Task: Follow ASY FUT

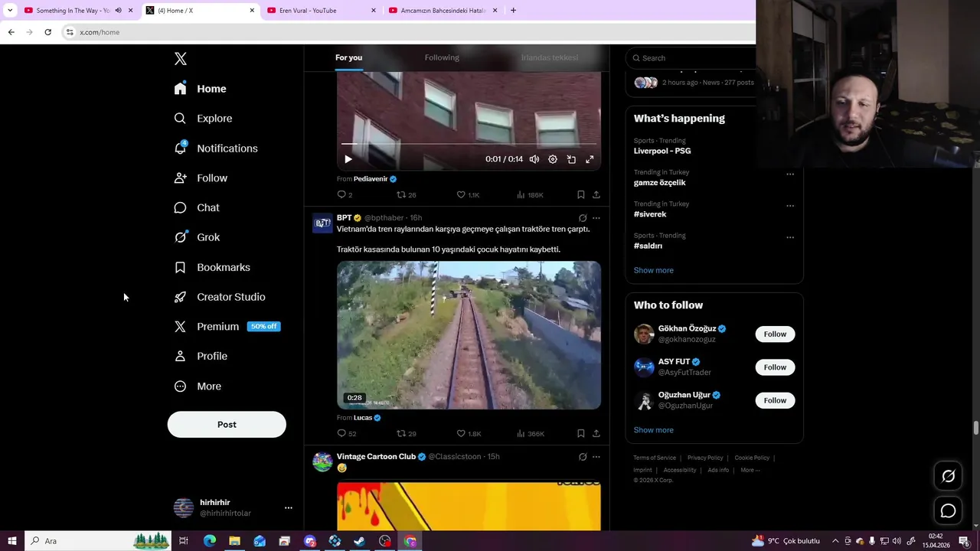Action: (775, 367)
